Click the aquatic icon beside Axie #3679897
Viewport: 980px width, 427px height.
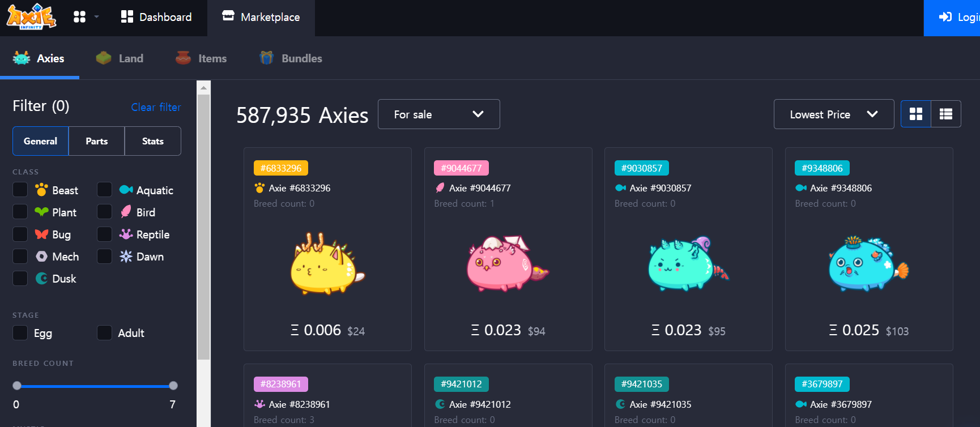tap(801, 404)
